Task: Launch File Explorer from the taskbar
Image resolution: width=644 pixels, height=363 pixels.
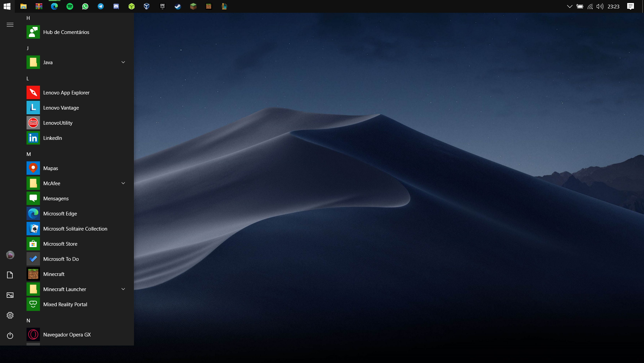Action: click(x=24, y=6)
